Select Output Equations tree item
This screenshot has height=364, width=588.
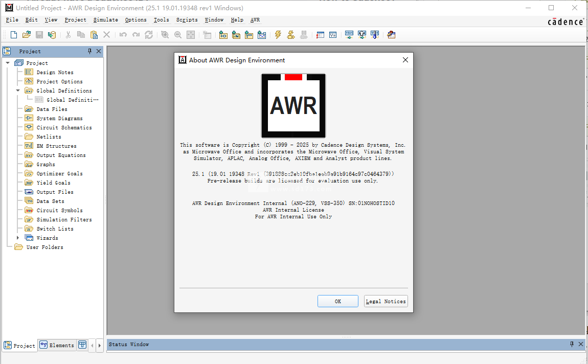pos(61,155)
